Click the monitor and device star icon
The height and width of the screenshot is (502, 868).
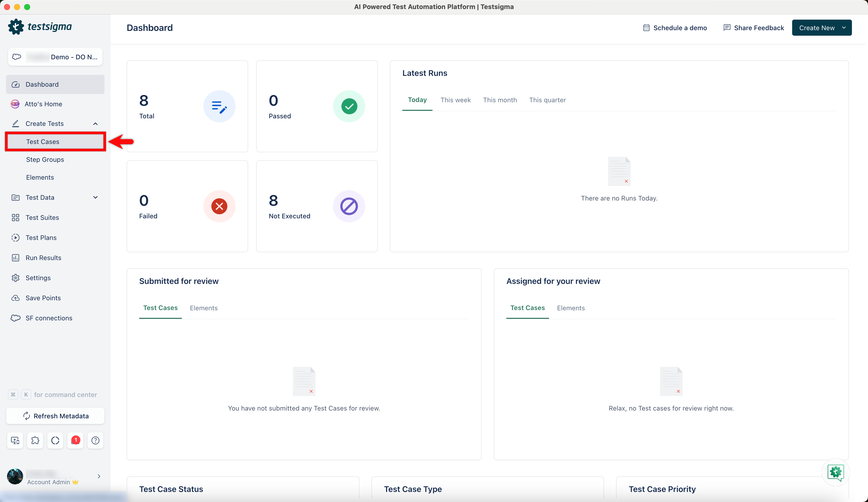15,440
